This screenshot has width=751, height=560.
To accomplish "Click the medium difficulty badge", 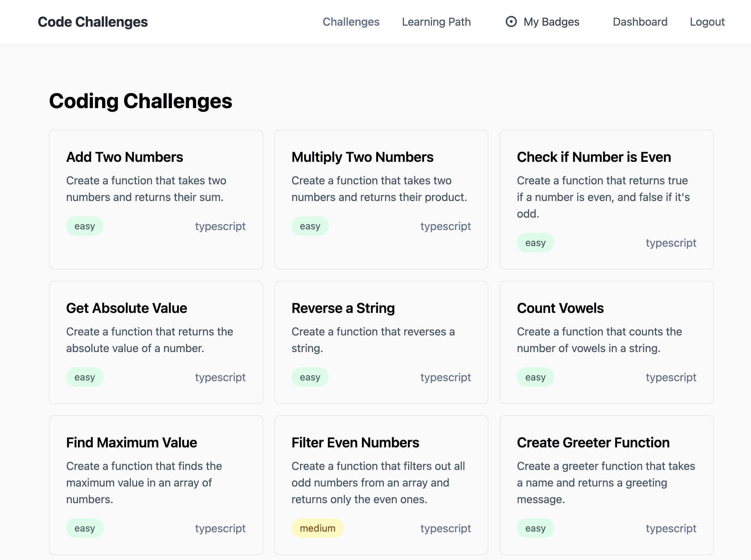I will (x=318, y=528).
